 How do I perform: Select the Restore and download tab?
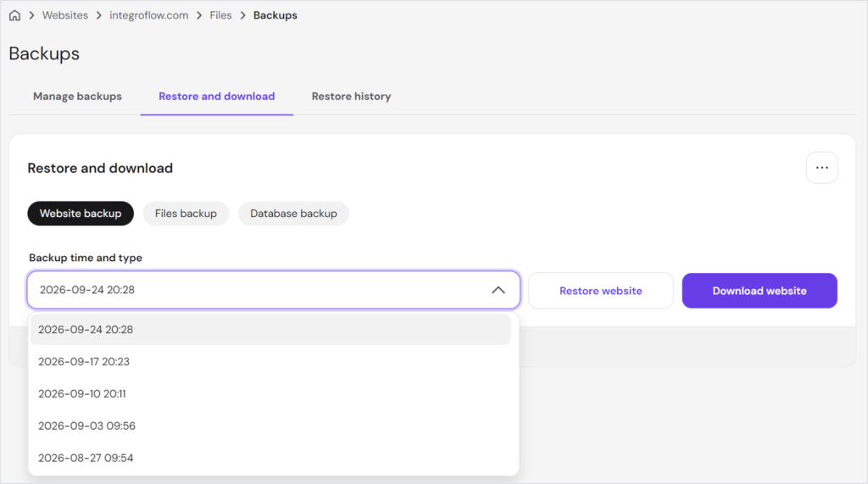(216, 97)
